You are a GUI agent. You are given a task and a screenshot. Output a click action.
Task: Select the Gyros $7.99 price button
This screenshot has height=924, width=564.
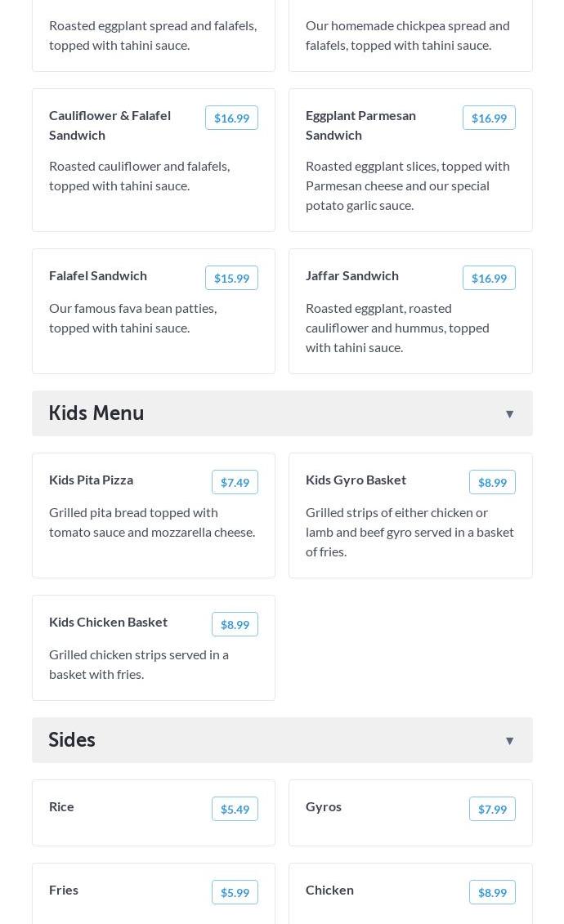point(492,810)
